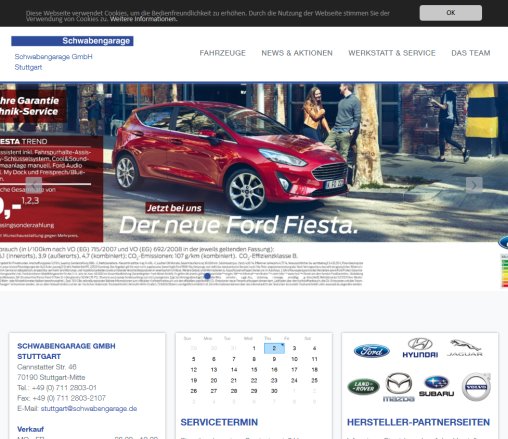Open the Mazda manufacturer logo
The height and width of the screenshot is (439, 508).
[x=399, y=387]
